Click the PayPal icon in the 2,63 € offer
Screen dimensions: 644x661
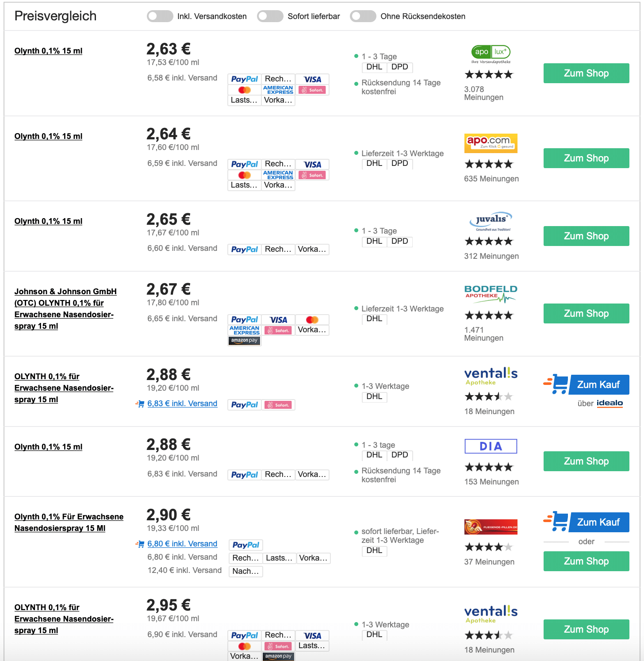tap(245, 79)
